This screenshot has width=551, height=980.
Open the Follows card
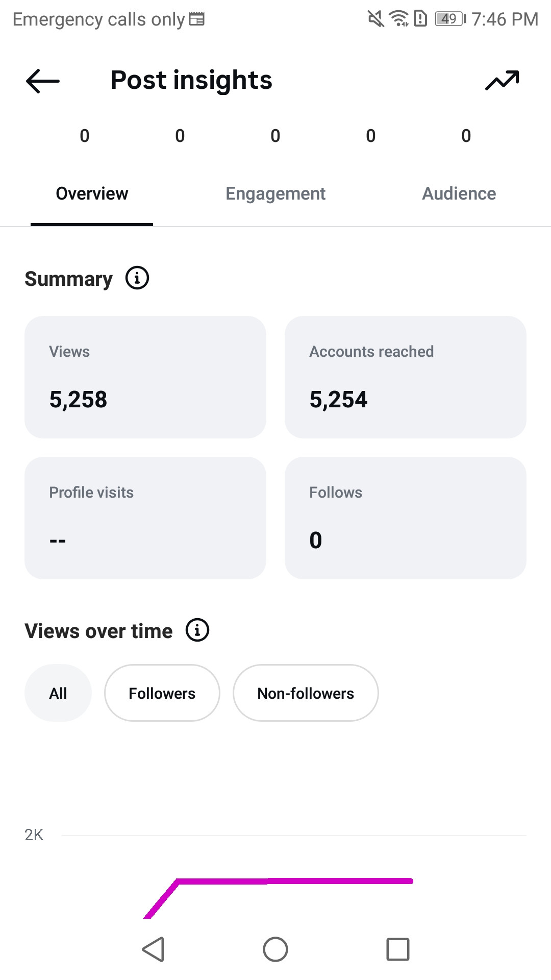click(x=406, y=518)
